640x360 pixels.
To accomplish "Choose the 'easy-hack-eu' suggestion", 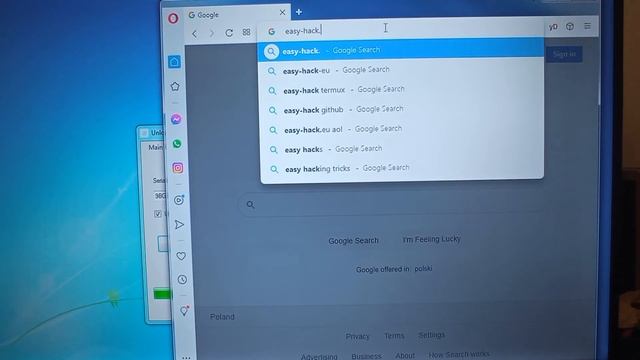I will coord(402,70).
